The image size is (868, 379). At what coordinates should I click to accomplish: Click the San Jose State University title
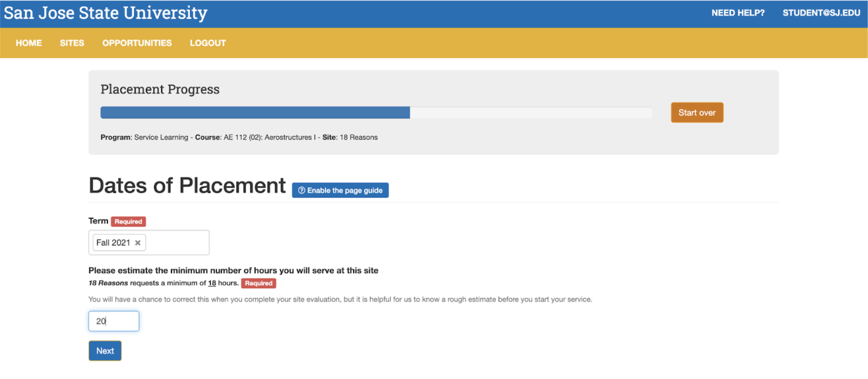click(x=105, y=13)
